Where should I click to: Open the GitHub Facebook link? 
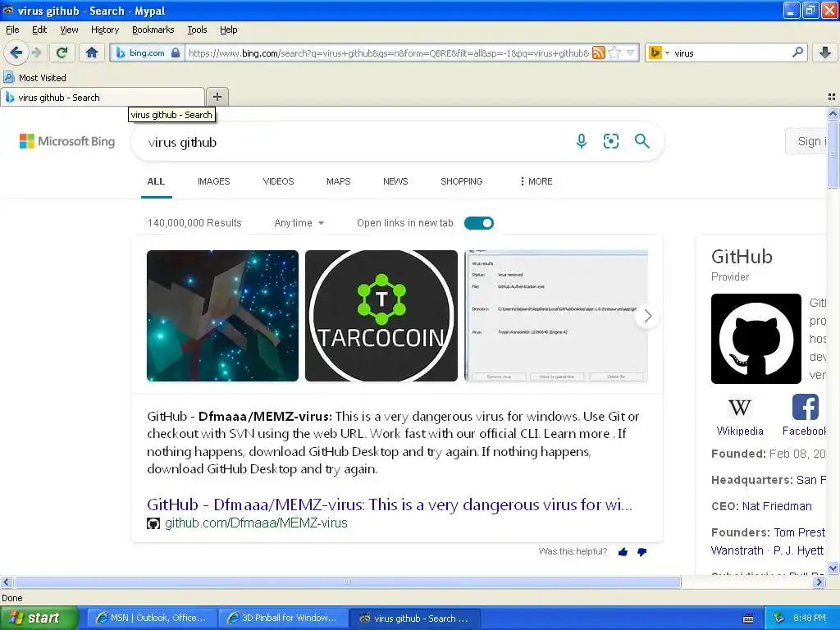click(805, 416)
